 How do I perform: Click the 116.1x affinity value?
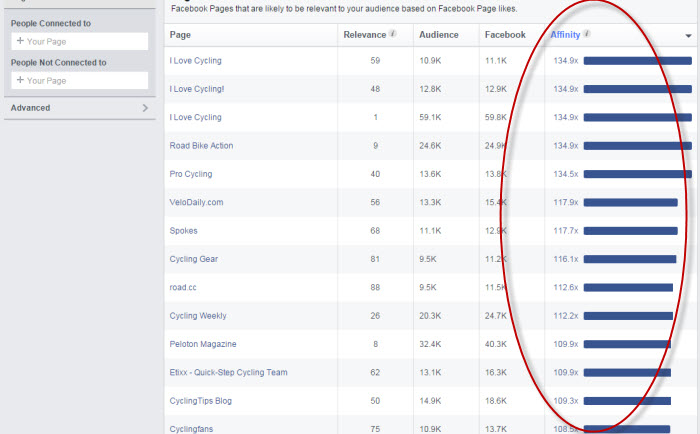point(566,259)
